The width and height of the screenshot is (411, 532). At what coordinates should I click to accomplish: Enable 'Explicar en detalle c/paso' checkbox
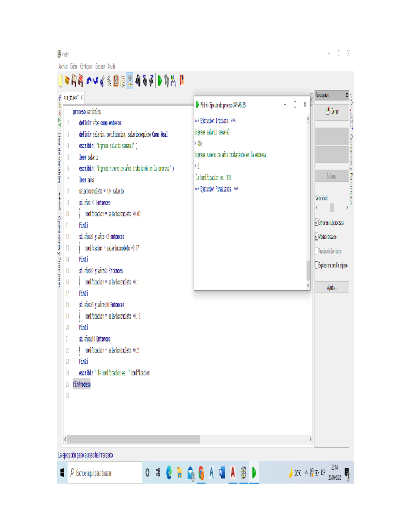[316, 265]
